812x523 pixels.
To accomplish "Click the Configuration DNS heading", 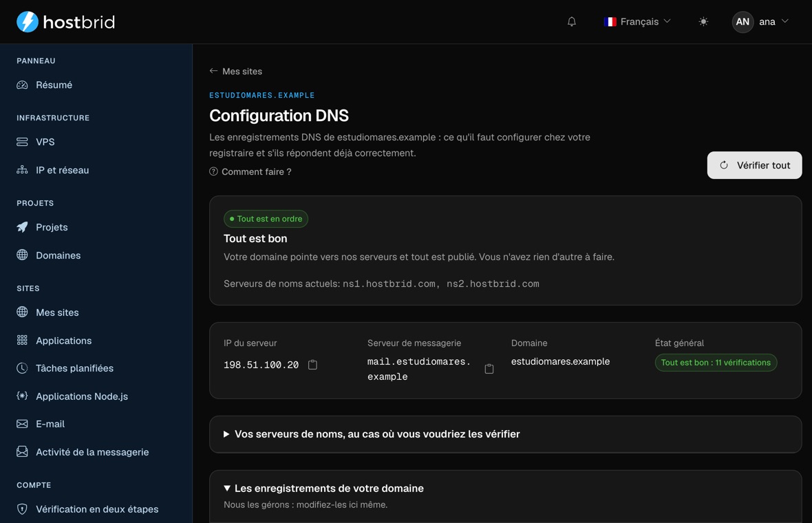I will pos(279,116).
